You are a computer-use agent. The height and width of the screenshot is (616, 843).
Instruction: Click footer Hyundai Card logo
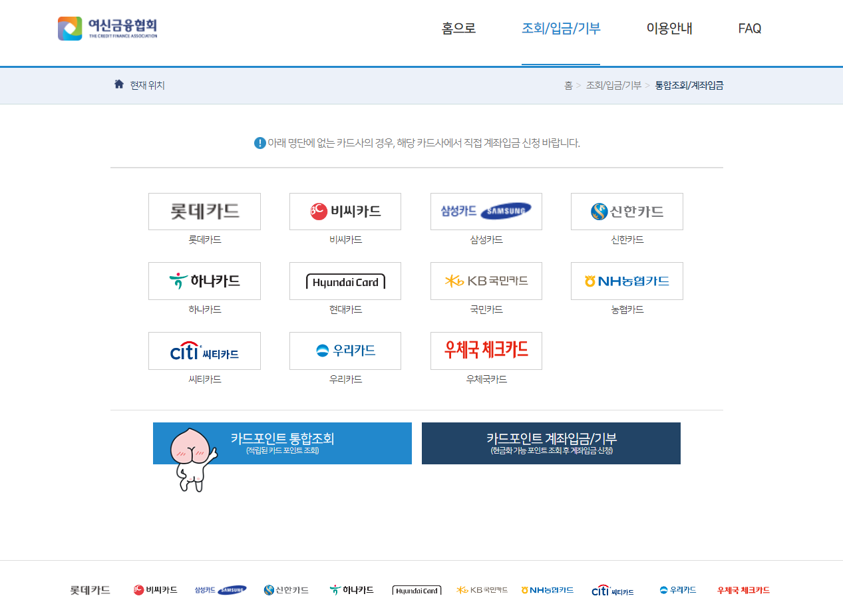[x=417, y=590]
